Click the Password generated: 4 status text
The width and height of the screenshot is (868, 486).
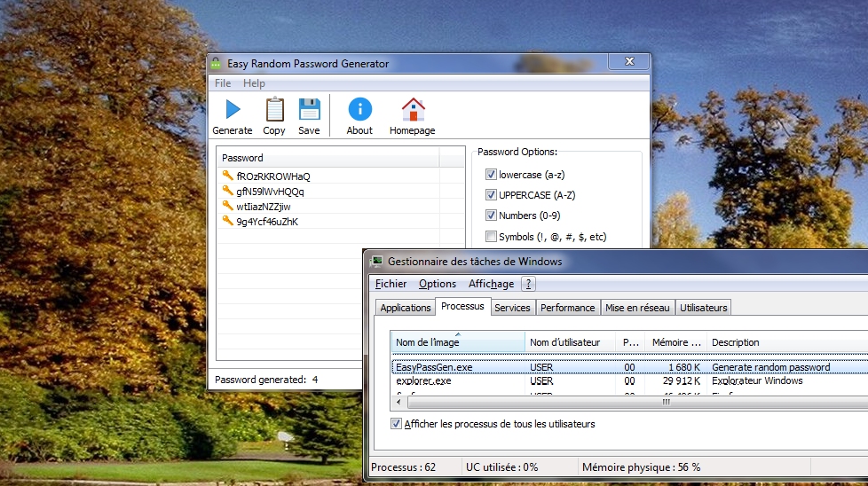[x=266, y=380]
